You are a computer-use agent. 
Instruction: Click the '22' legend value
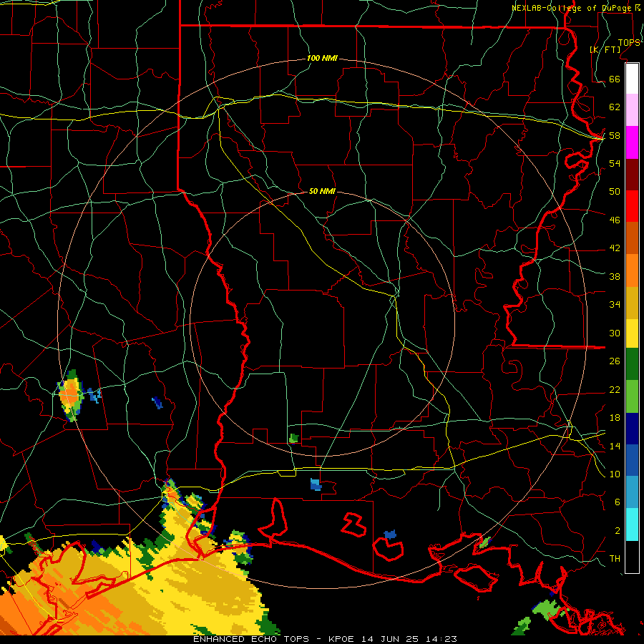(x=615, y=389)
